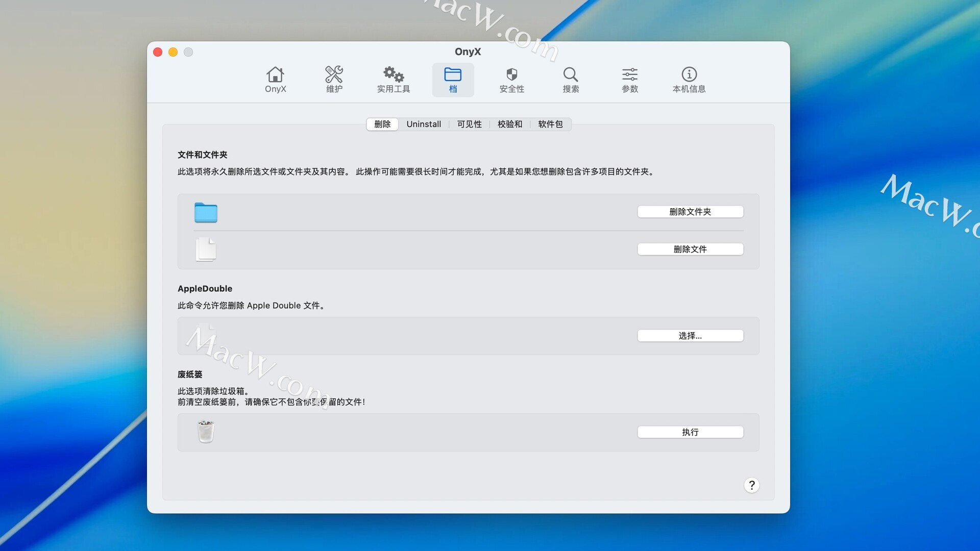The image size is (980, 551).
Task: Open the 安全性 shield icon
Action: (x=511, y=80)
